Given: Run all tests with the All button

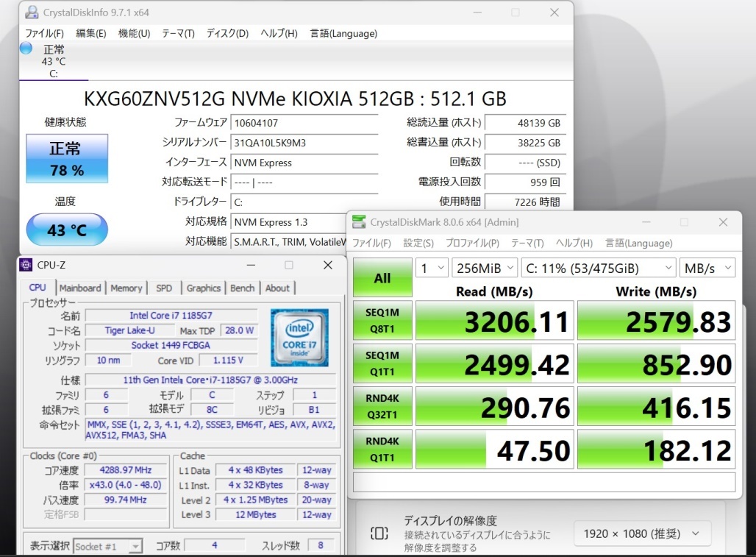Looking at the screenshot, I should [382, 277].
